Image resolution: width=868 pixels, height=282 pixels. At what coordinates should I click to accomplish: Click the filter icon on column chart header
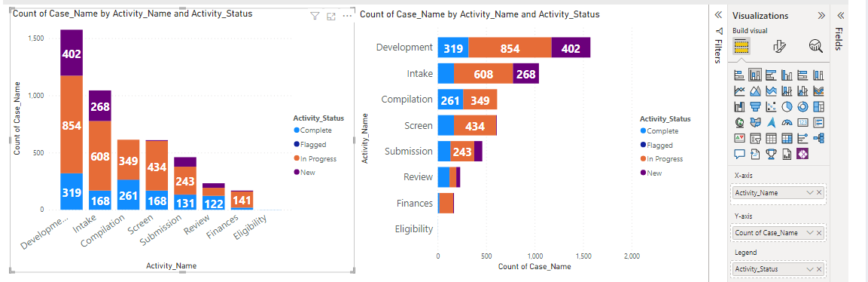[315, 16]
